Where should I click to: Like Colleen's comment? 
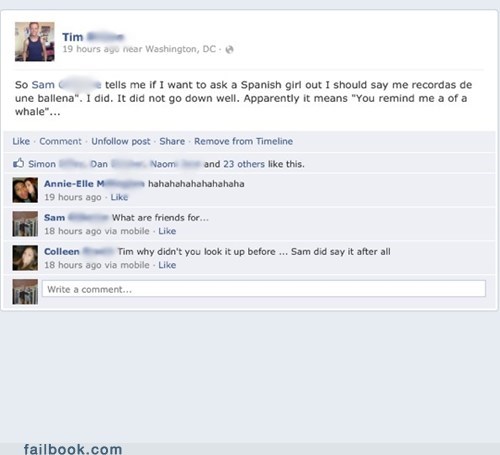click(167, 265)
